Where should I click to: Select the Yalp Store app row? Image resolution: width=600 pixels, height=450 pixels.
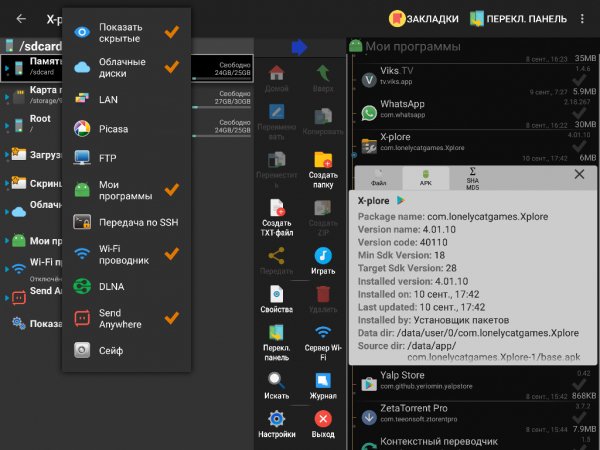(x=474, y=383)
